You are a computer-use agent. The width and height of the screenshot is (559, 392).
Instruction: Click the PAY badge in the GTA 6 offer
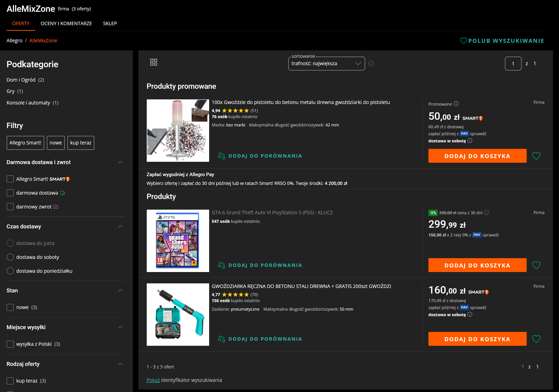477,235
